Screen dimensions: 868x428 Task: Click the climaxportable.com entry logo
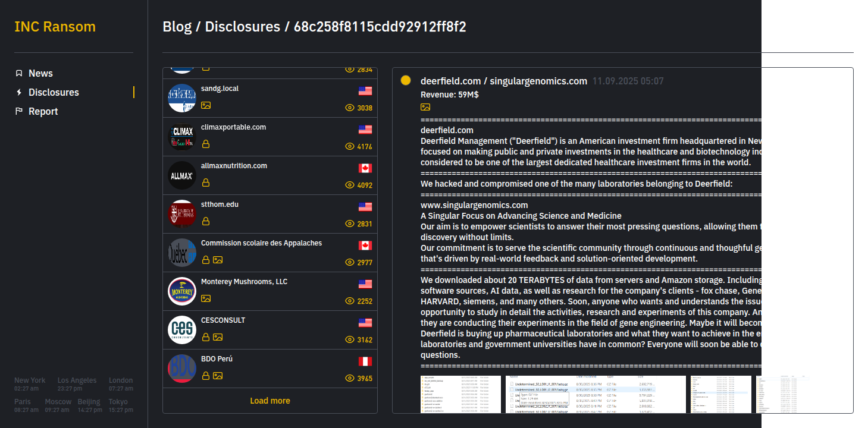pos(182,137)
